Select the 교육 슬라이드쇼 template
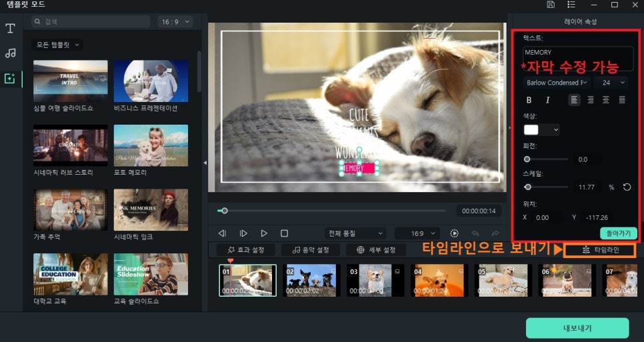The height and width of the screenshot is (342, 644). 151,274
